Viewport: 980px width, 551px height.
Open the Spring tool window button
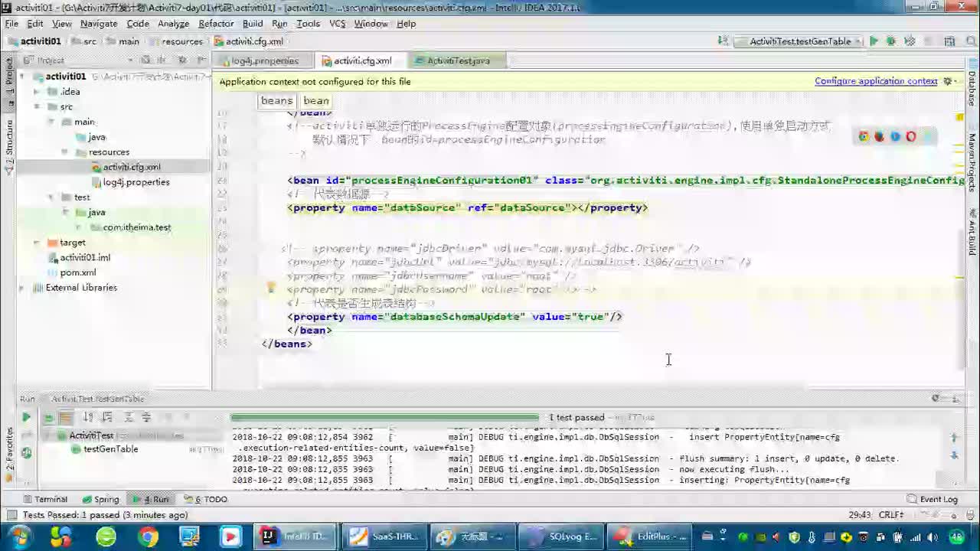click(100, 499)
